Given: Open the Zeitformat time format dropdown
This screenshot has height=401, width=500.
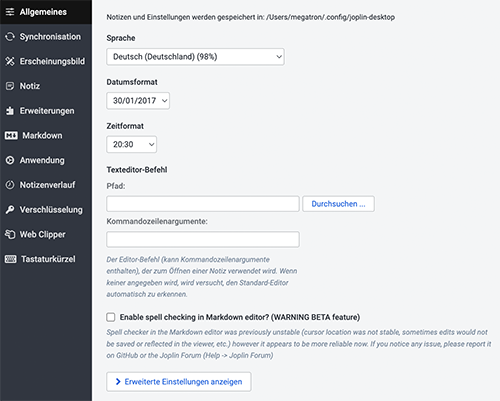Looking at the screenshot, I should (x=131, y=144).
